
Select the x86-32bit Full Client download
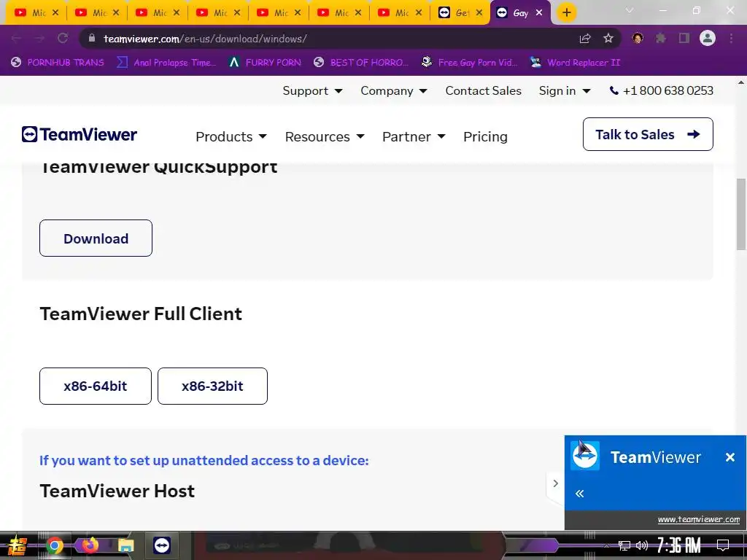tap(212, 386)
